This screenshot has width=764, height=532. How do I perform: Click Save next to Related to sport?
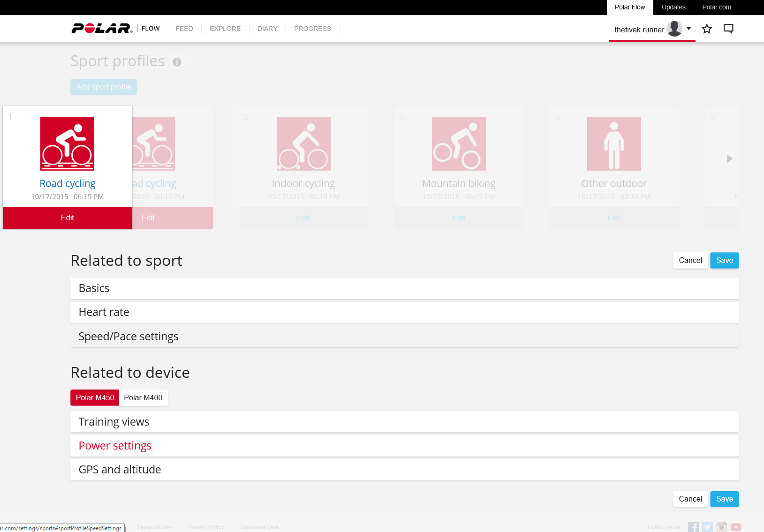pyautogui.click(x=725, y=261)
